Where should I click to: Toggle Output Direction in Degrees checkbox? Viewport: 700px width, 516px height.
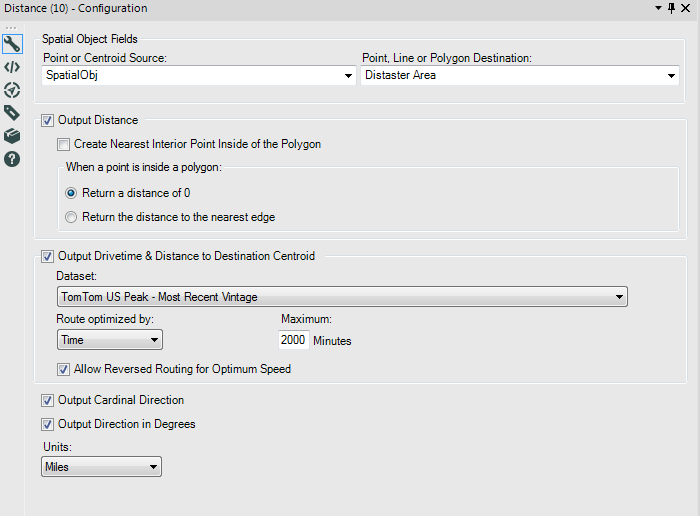47,424
